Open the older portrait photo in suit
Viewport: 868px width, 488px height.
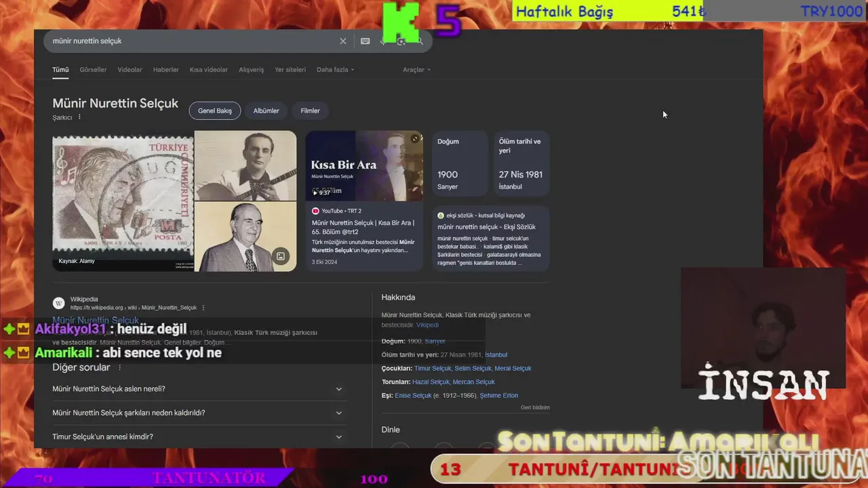(245, 237)
